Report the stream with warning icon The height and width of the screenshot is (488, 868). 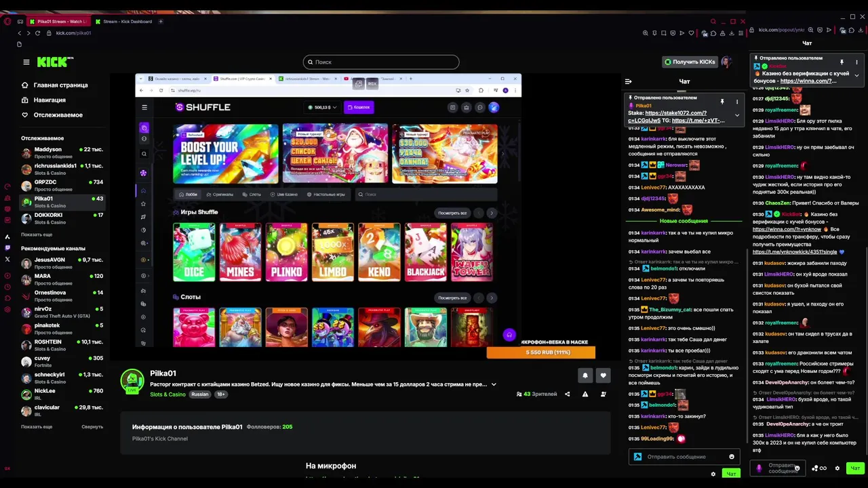[x=585, y=394]
